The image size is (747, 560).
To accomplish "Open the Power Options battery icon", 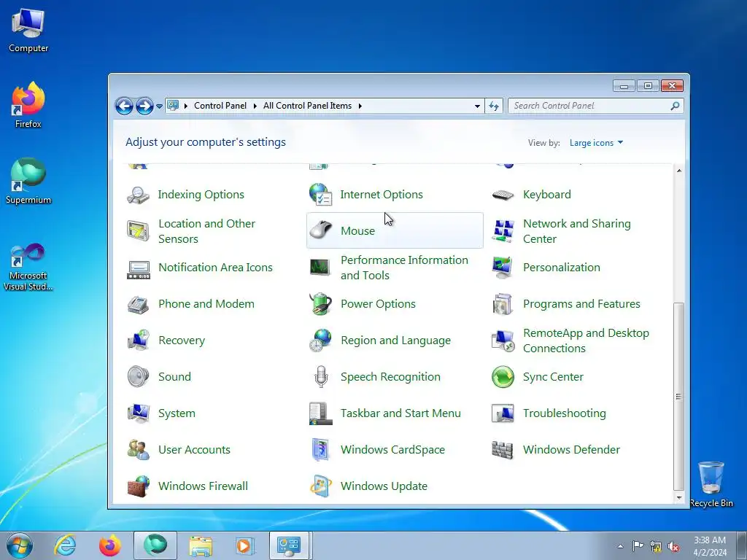I will coord(321,304).
